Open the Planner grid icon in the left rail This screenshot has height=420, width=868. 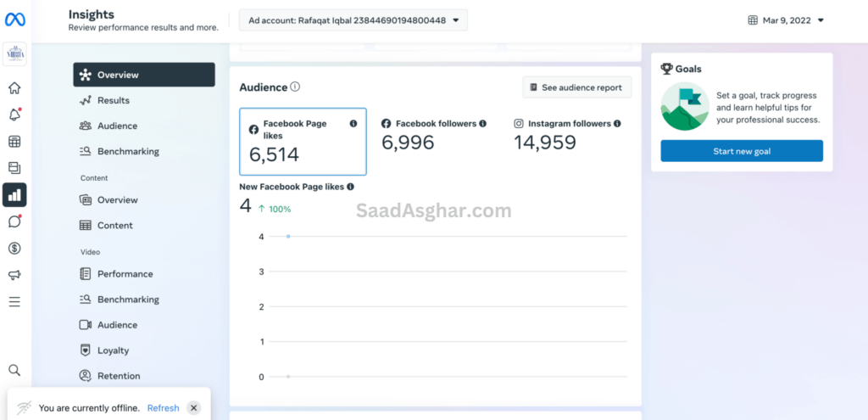[14, 142]
